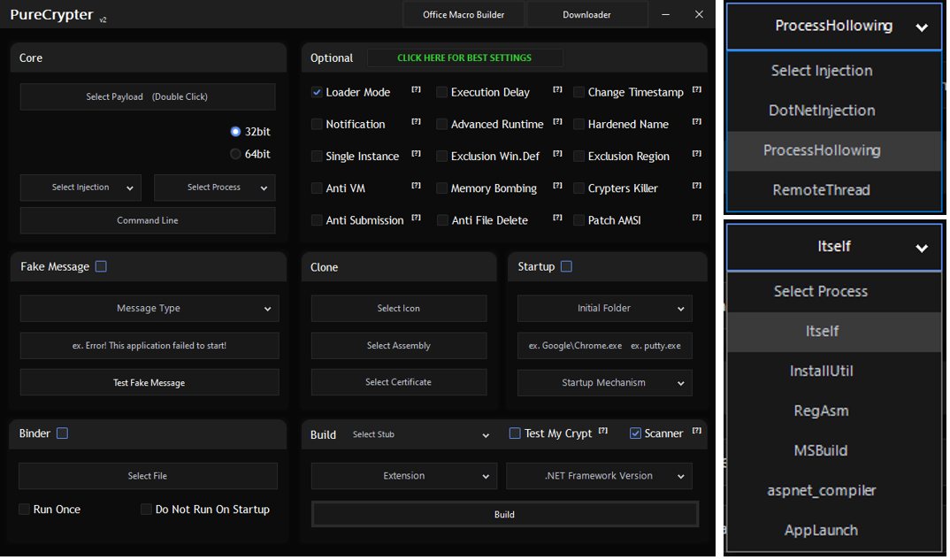950x560 pixels.
Task: Select InstallUtil in process list
Action: 834,372
